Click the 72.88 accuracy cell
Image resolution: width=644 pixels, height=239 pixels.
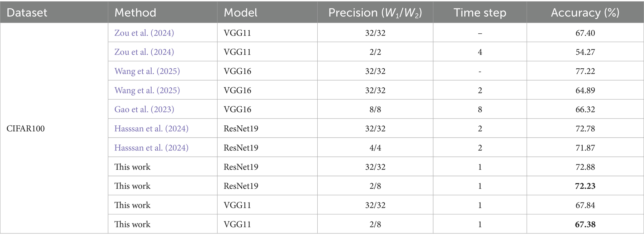[585, 167]
